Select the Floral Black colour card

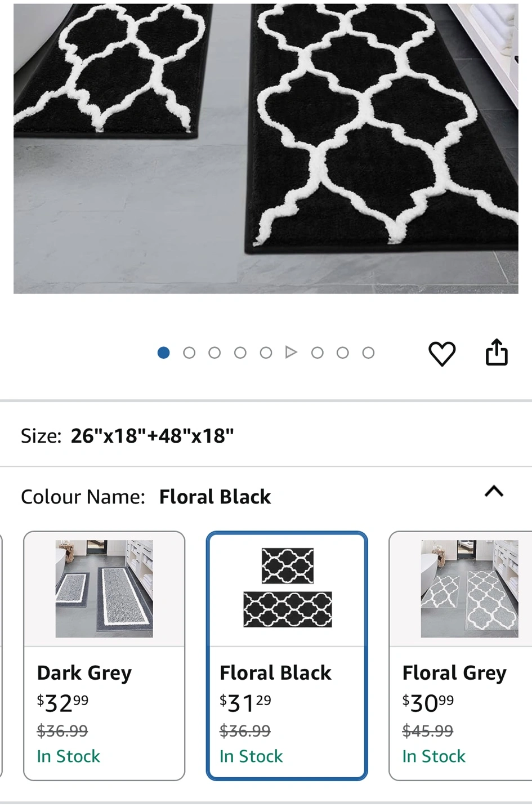click(287, 656)
